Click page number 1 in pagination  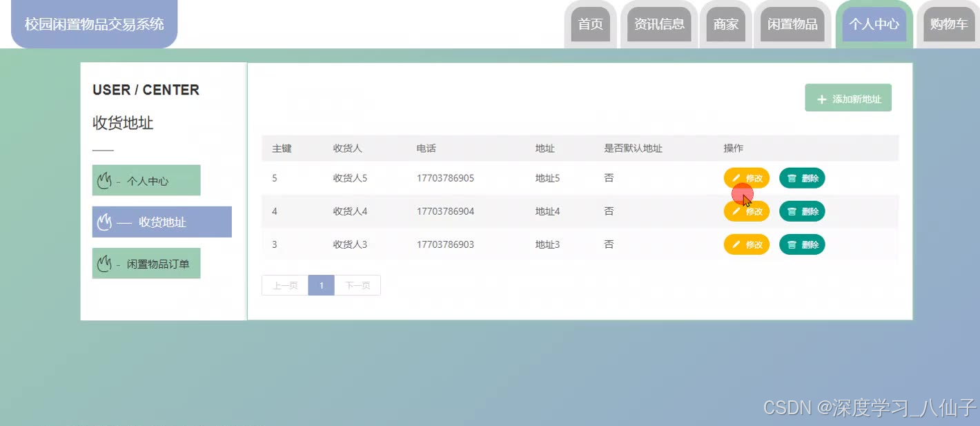321,284
